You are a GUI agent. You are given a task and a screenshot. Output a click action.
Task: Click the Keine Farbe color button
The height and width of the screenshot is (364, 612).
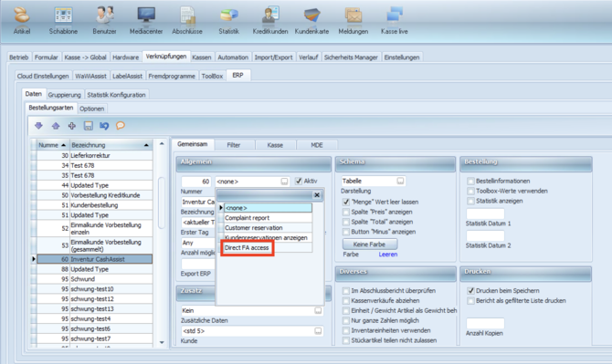(370, 244)
